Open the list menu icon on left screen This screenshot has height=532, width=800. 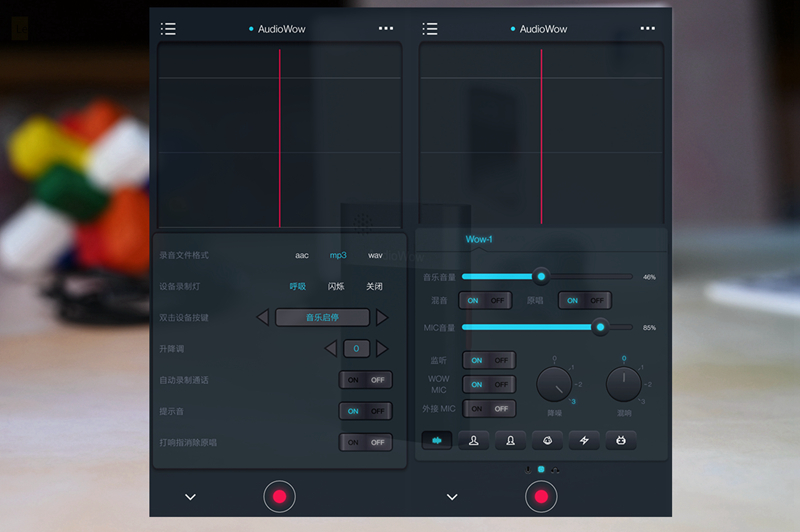168,29
